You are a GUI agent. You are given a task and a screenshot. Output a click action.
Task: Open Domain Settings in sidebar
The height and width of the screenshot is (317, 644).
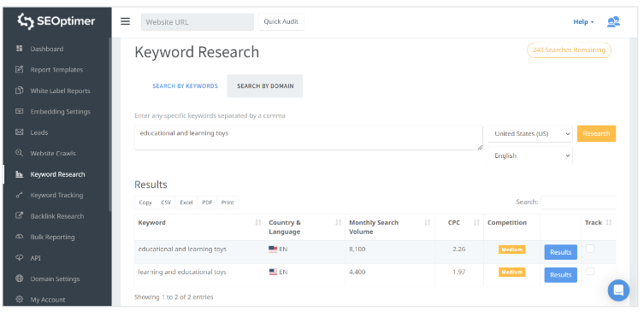click(55, 279)
